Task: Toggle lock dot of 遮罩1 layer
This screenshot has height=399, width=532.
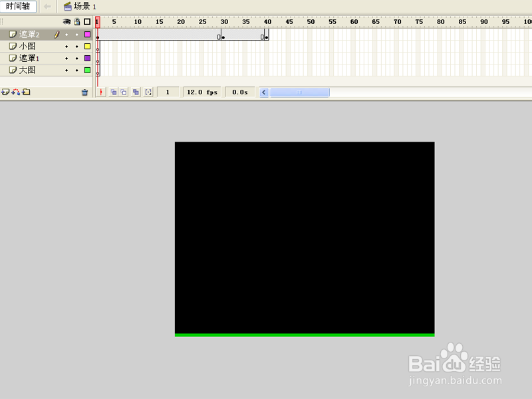Action: coord(77,59)
